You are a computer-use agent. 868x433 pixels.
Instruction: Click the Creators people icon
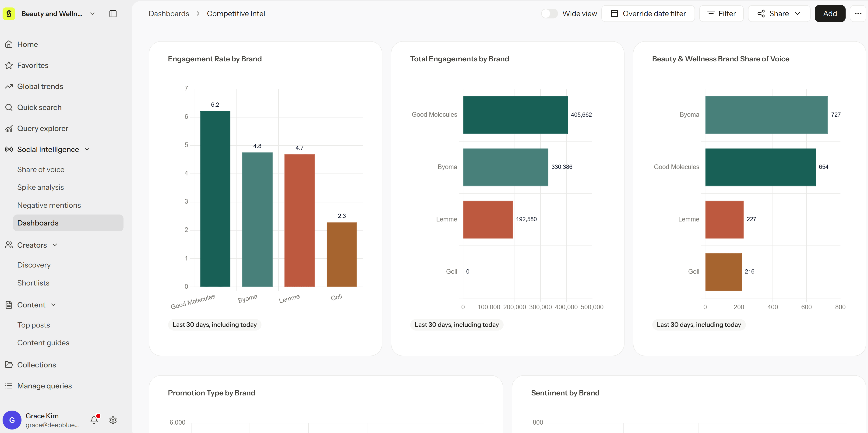9,245
